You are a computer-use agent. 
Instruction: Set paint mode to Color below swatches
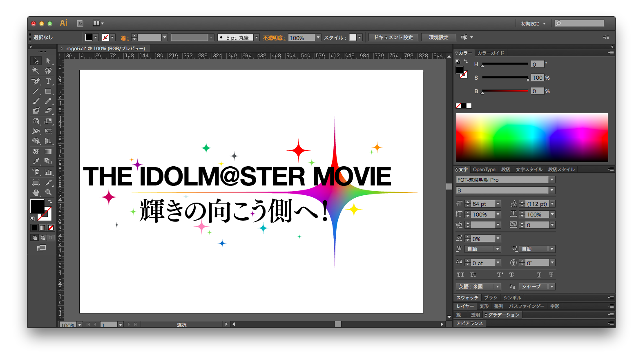(35, 228)
